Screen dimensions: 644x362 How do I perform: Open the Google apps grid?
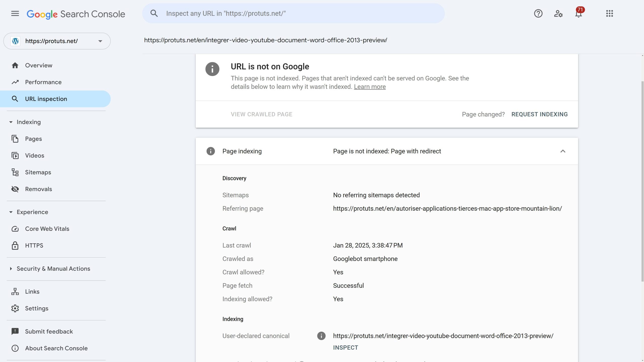[609, 14]
